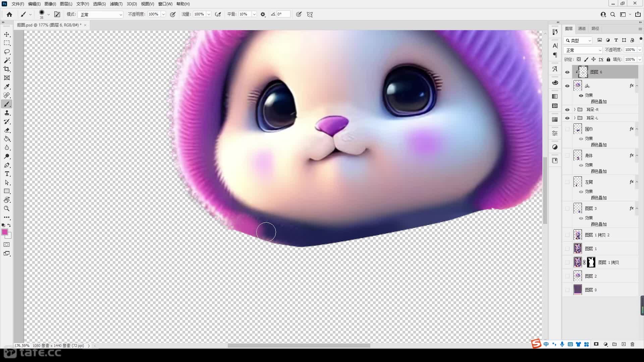Switch to the 通道 tab
The height and width of the screenshot is (362, 644).
tap(582, 28)
